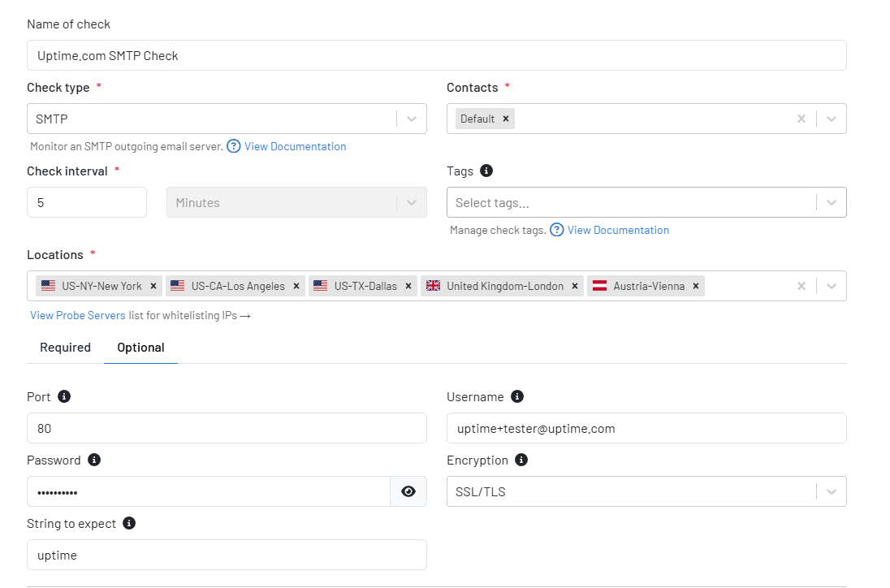Expand the Contacts dropdown arrow
The width and height of the screenshot is (890, 588).
coord(831,119)
